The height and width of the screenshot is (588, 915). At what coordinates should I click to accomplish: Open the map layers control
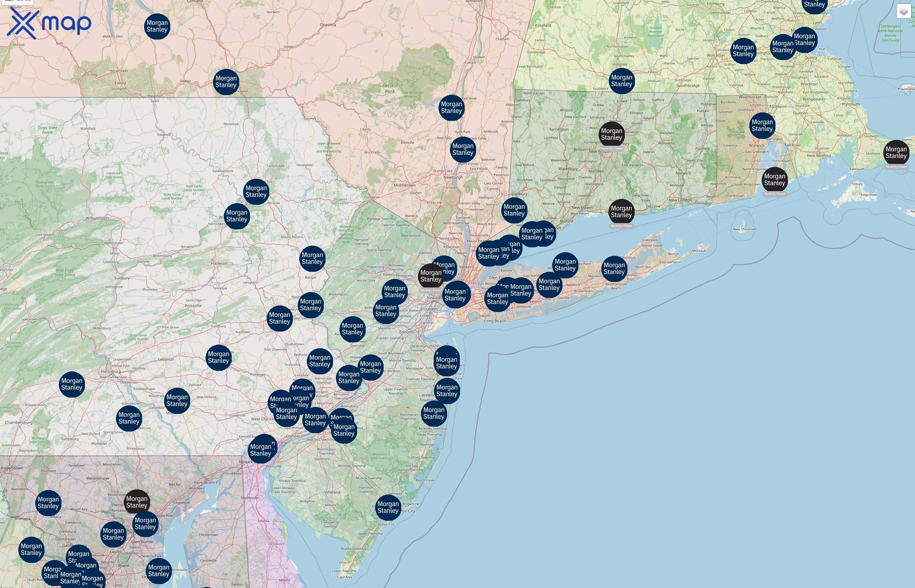[904, 11]
